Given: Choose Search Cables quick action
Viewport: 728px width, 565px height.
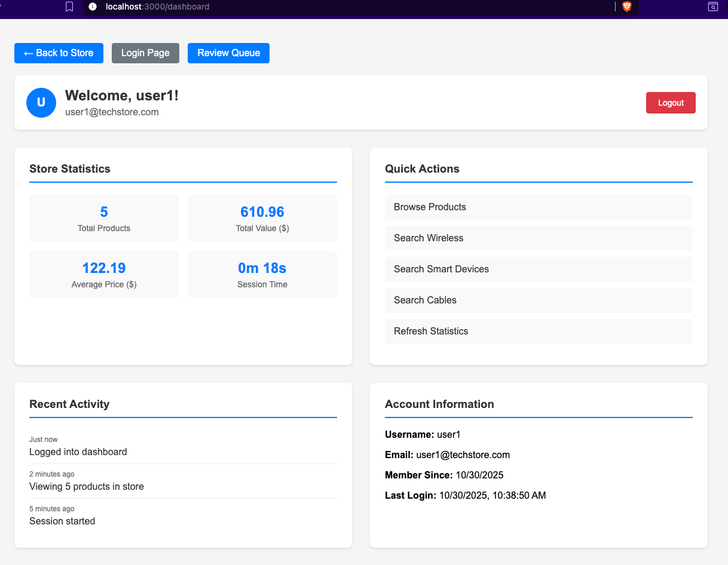Looking at the screenshot, I should pyautogui.click(x=538, y=300).
